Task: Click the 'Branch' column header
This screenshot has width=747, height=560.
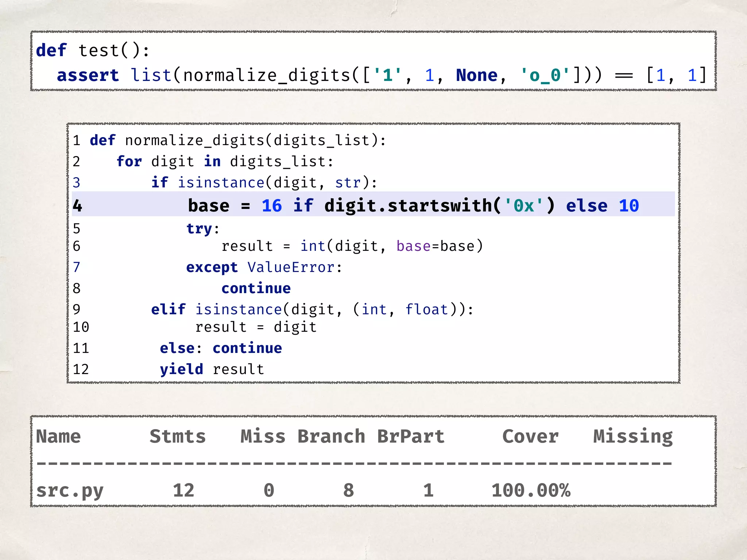Action: pos(332,436)
